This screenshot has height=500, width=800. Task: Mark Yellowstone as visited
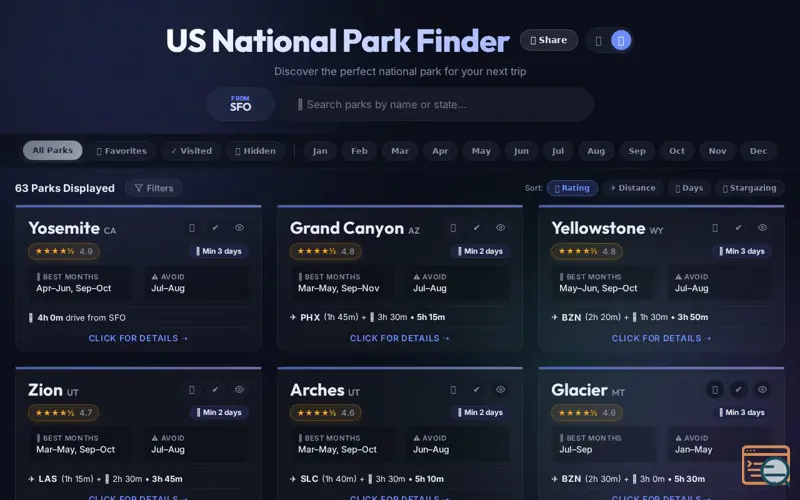pyautogui.click(x=738, y=228)
